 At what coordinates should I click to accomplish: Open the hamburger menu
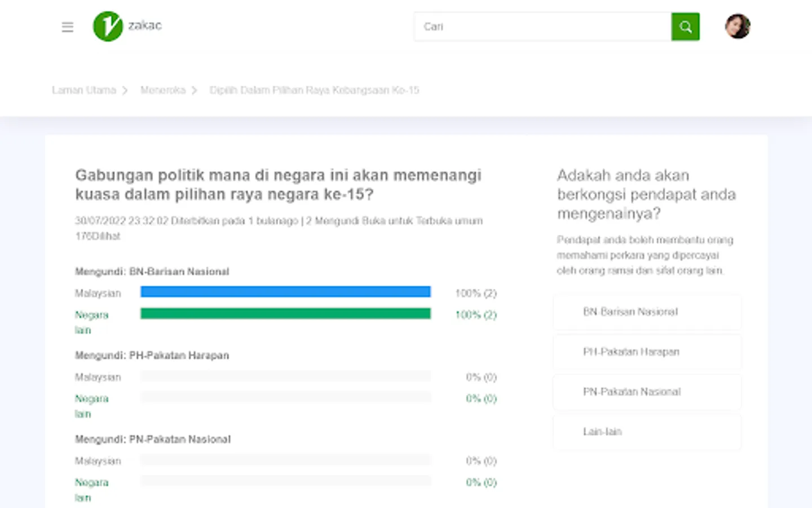pyautogui.click(x=68, y=27)
